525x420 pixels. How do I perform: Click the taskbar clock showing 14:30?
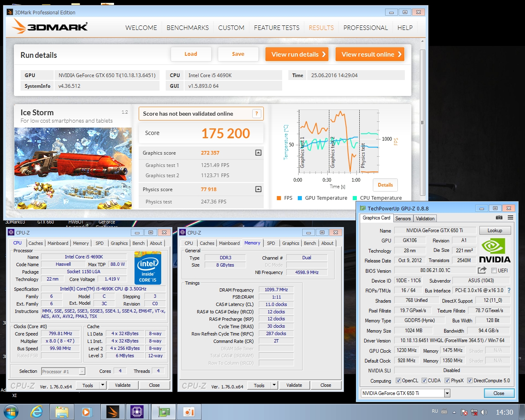click(504, 412)
